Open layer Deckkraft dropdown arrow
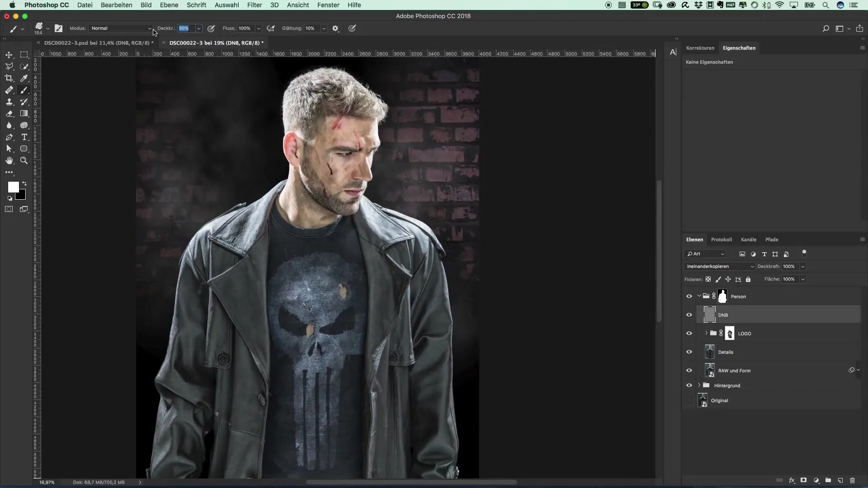 [803, 267]
